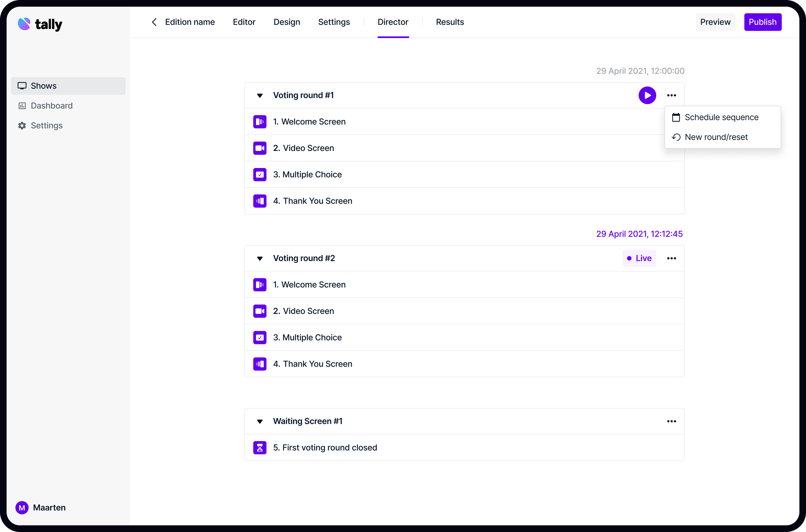Collapse Voting round #1 section

click(x=260, y=96)
